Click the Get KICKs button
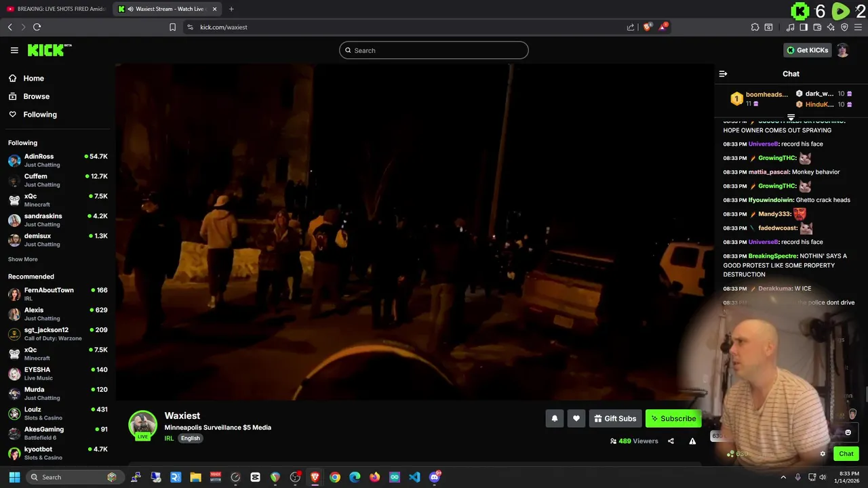This screenshot has height=488, width=868. (807, 50)
